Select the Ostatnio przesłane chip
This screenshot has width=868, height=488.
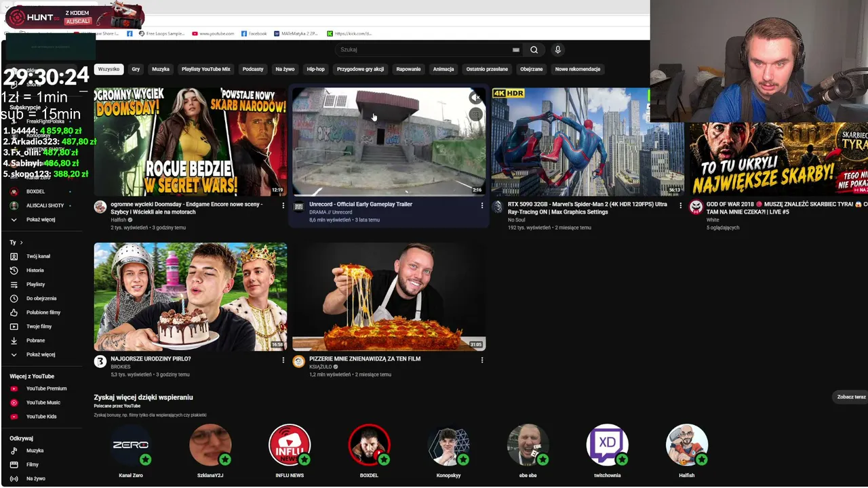tap(487, 69)
